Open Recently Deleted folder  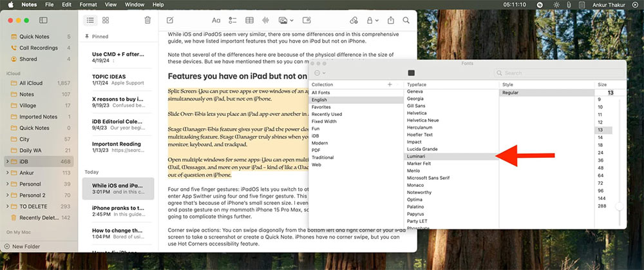[x=40, y=218]
